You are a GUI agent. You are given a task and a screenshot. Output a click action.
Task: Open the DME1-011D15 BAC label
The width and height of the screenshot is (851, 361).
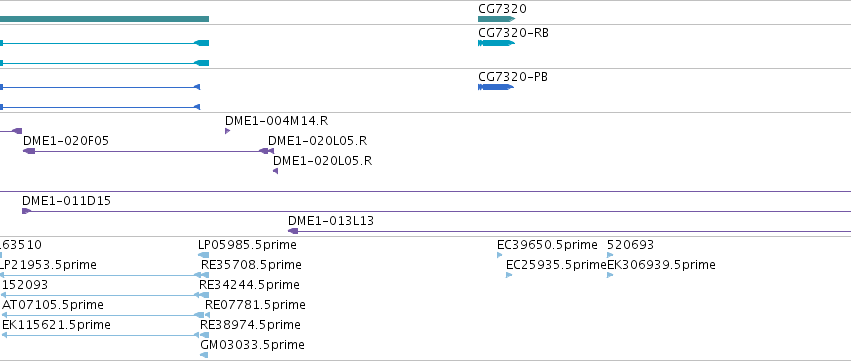(x=66, y=201)
